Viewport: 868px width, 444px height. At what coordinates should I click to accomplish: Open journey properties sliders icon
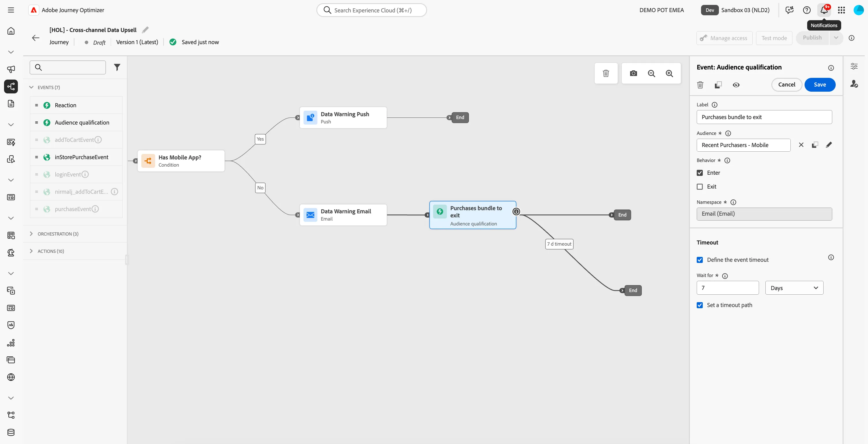point(854,66)
